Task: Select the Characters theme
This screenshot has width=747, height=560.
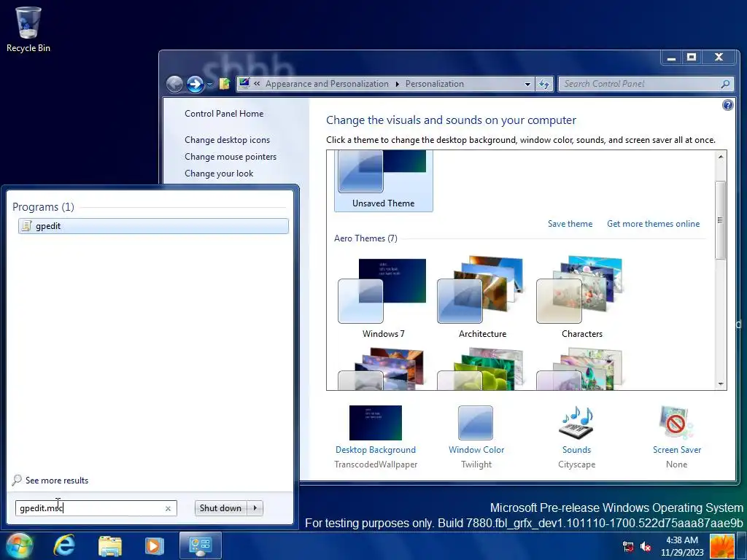Action: pyautogui.click(x=581, y=297)
